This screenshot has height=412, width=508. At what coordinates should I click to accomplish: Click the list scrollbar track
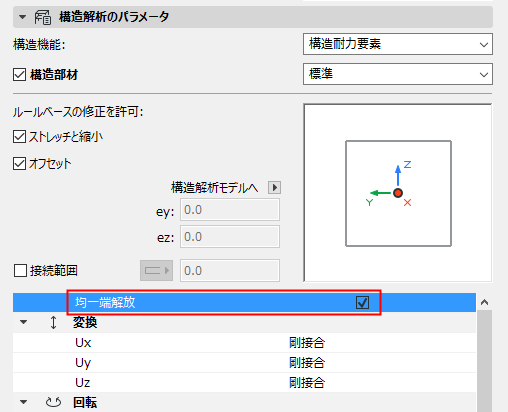(484, 361)
